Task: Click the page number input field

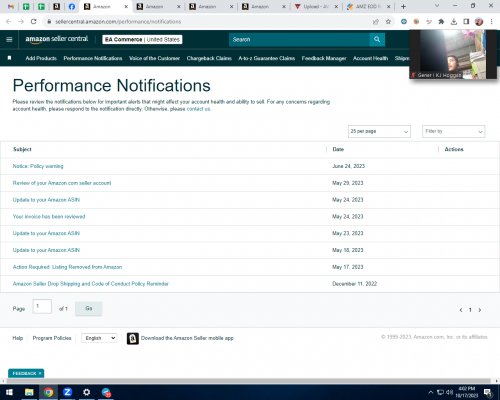Action: click(42, 306)
